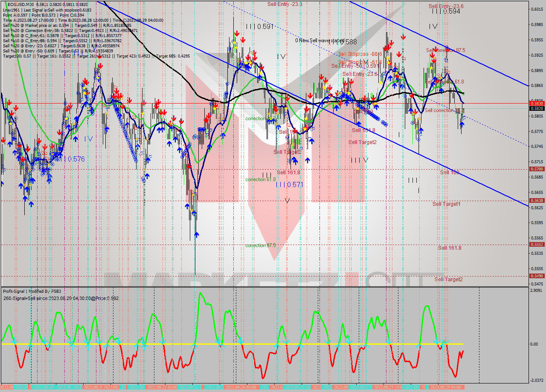546x392 pixels.
Task: Click the 'I I I 0.571' wave label
Action: 289,184
